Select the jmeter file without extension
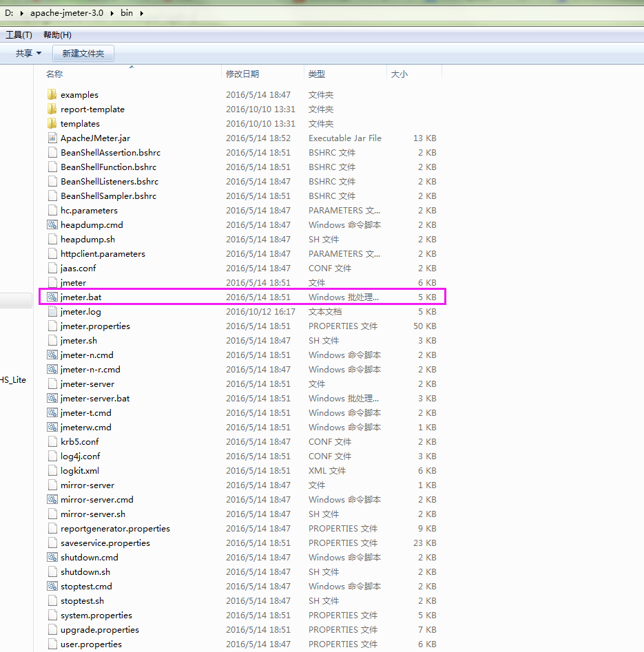 pos(73,283)
